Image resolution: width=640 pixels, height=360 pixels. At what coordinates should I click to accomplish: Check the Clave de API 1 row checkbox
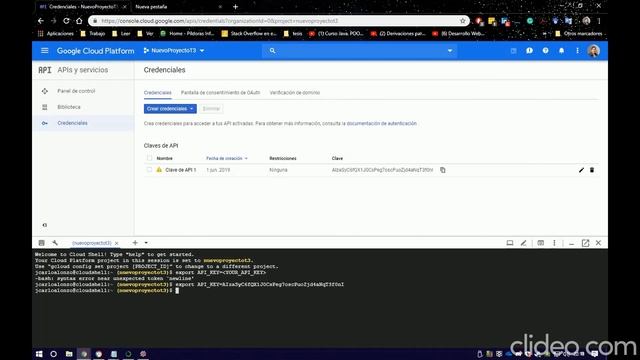[149, 170]
